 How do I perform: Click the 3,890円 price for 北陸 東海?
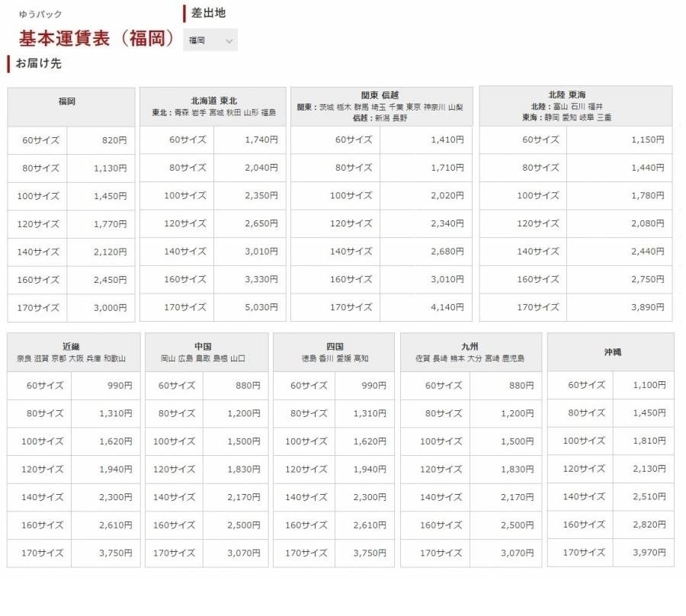coord(647,307)
